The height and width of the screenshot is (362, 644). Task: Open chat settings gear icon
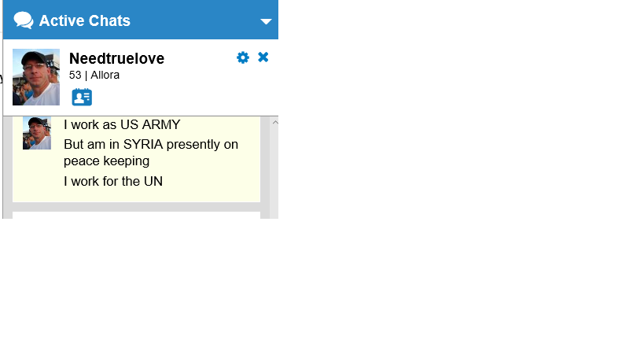point(243,57)
